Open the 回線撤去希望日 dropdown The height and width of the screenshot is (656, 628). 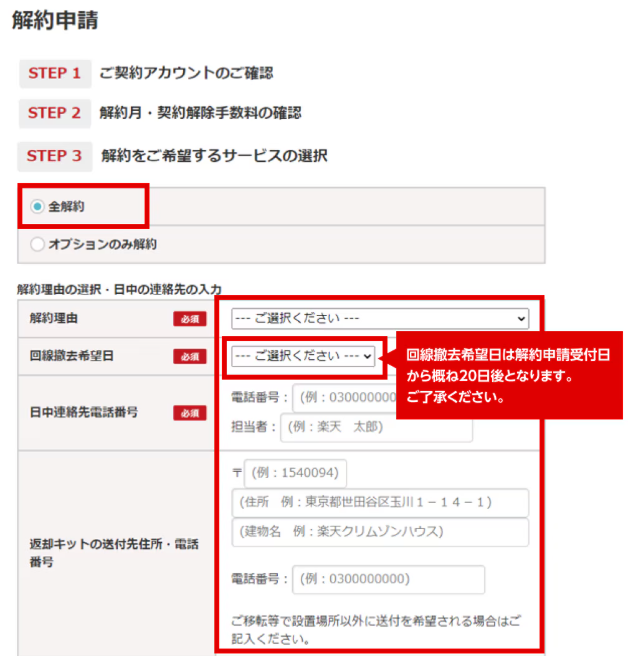click(x=303, y=356)
